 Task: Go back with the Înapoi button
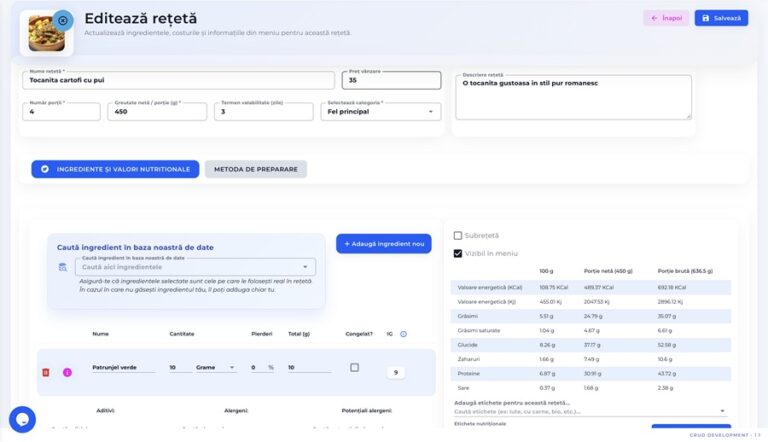[x=665, y=18]
